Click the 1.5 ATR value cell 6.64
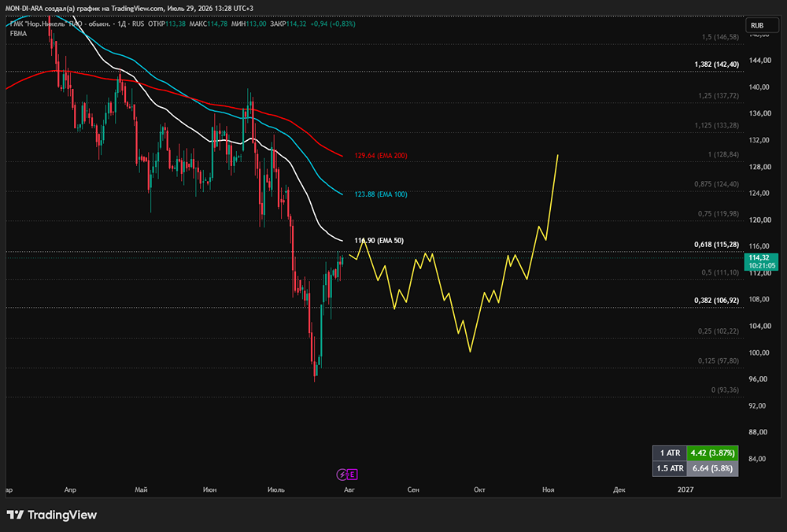Screen dimensions: 787x532 coord(712,468)
